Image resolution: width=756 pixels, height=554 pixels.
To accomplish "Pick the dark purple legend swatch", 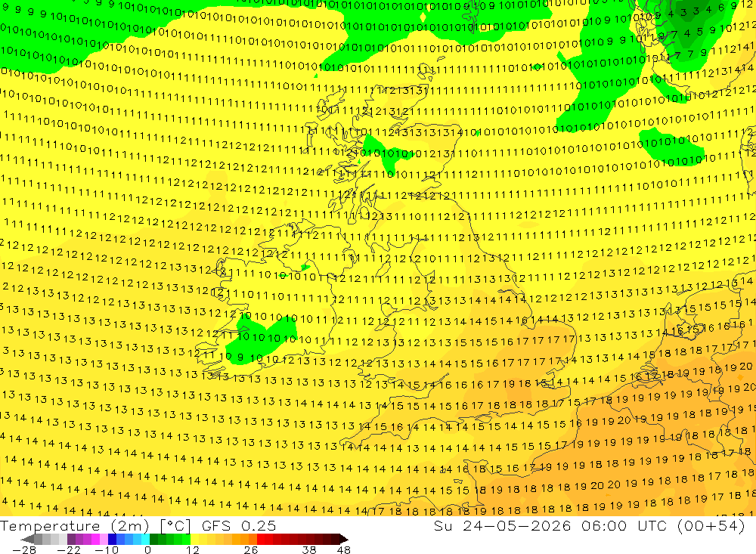I will point(71,539).
